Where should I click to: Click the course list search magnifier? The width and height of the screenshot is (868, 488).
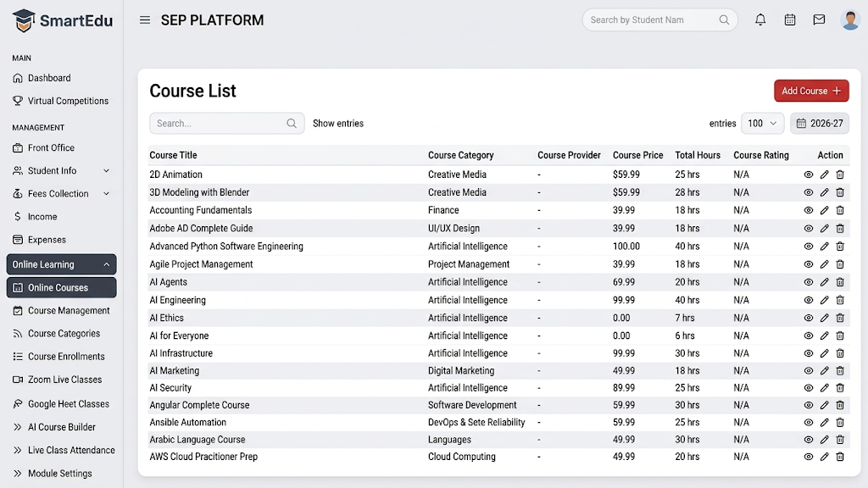292,124
